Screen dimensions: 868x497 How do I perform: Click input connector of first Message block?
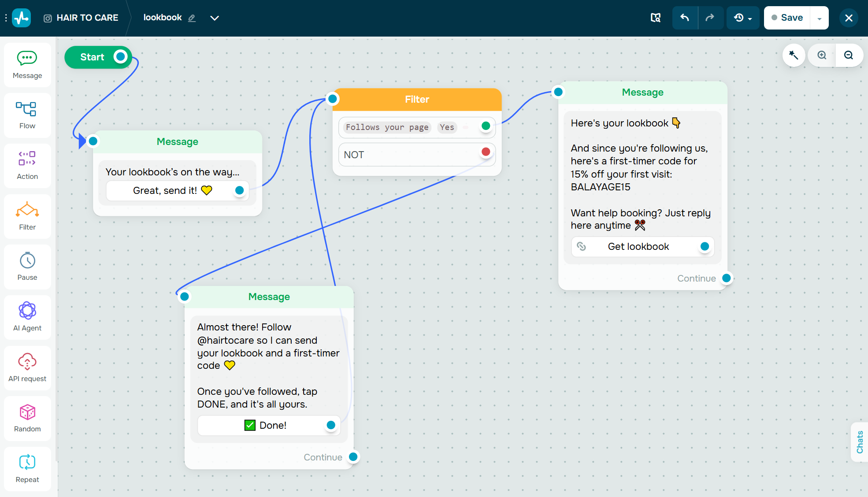tap(93, 141)
